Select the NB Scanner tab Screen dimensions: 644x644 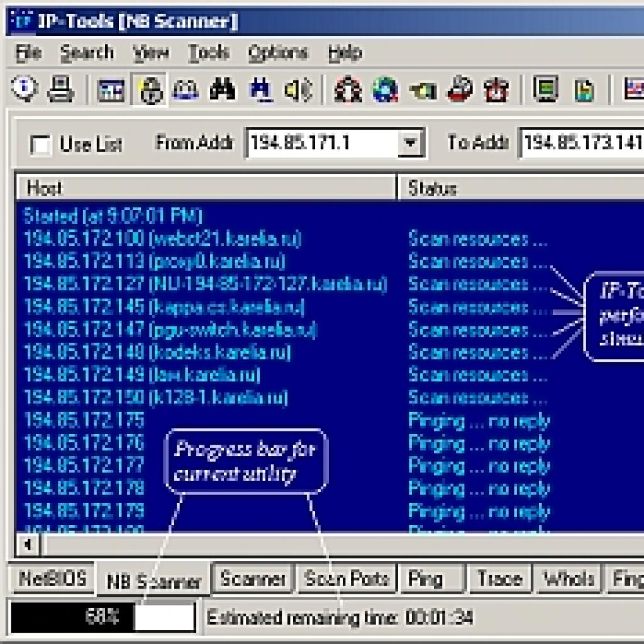point(153,580)
